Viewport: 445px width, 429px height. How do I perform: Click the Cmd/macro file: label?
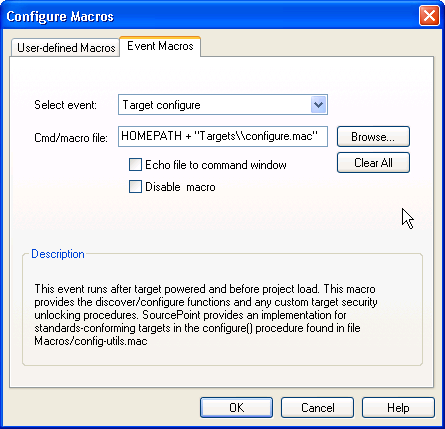pos(71,138)
